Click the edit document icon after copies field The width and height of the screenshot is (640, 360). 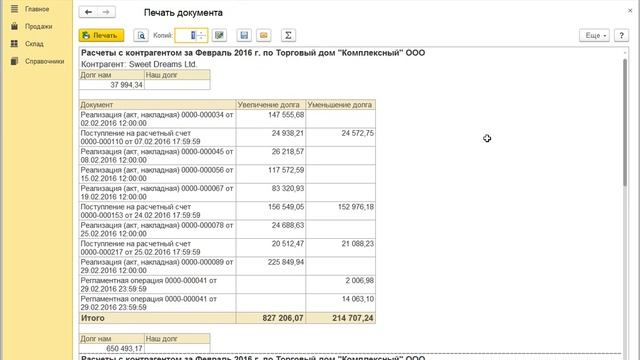[219, 36]
